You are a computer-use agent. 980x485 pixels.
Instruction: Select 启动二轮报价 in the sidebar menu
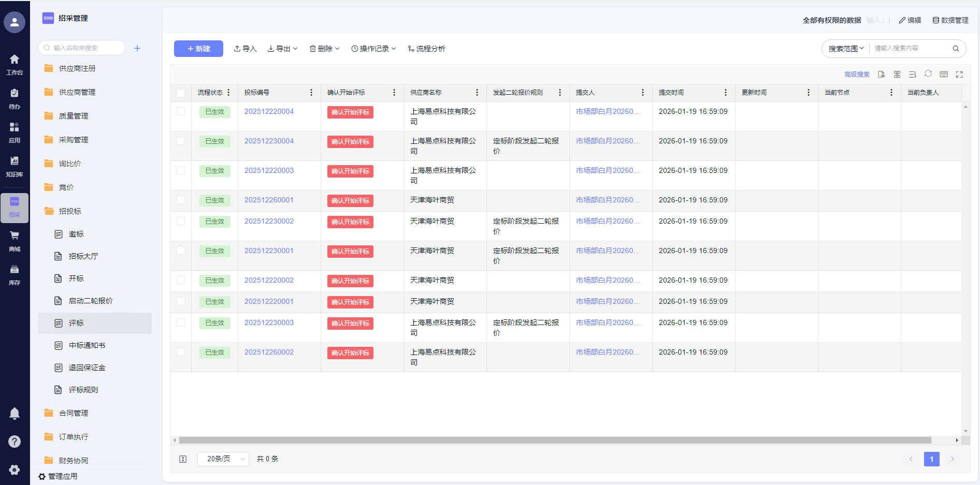pos(90,301)
